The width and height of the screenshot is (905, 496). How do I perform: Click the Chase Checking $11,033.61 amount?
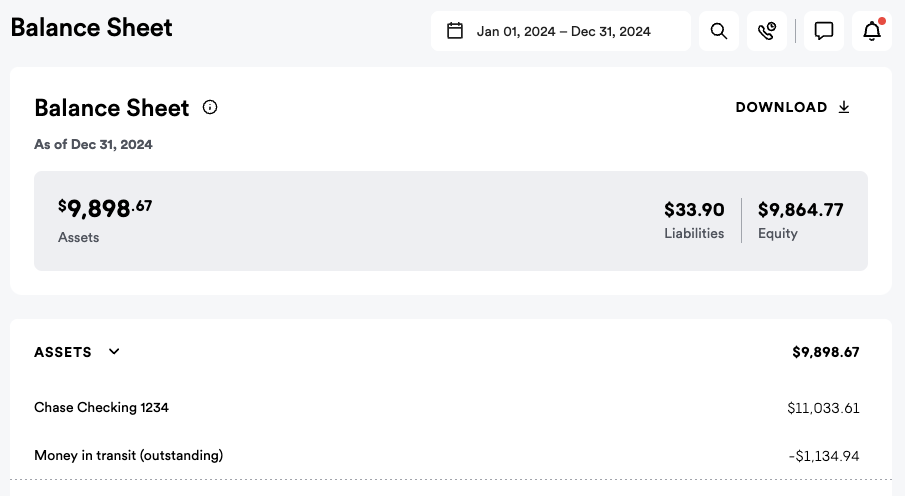point(823,408)
